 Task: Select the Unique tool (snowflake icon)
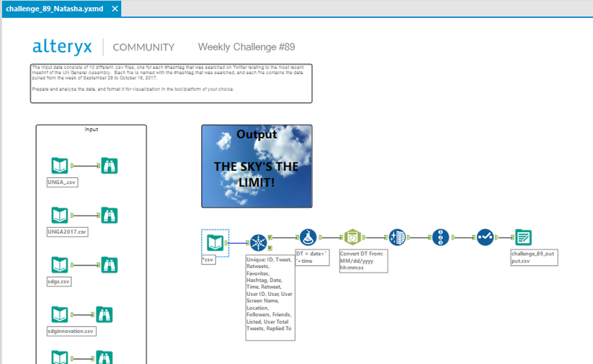[x=259, y=243]
